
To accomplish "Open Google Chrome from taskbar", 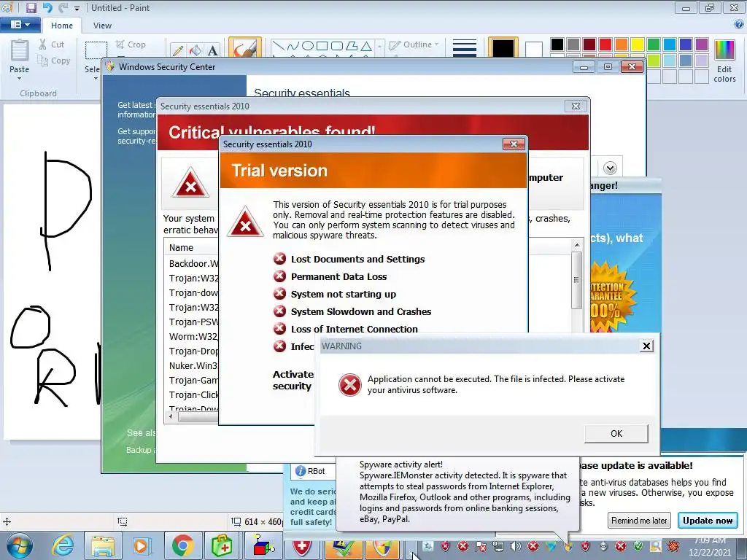I will coord(183,545).
